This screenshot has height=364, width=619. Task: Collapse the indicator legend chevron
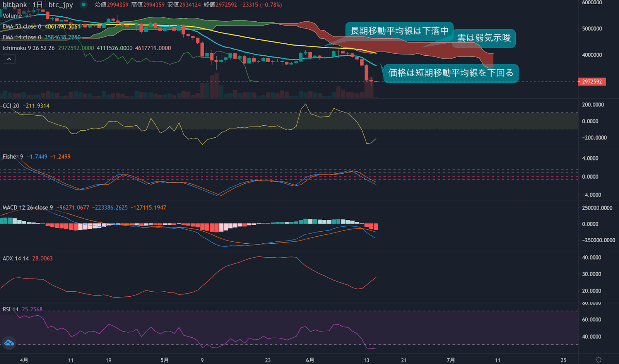tap(9, 59)
